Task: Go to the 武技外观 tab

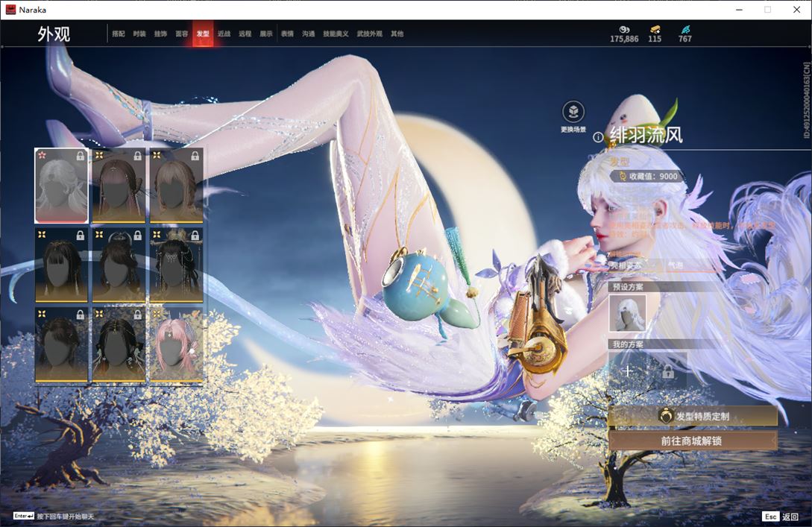Action: tap(369, 34)
